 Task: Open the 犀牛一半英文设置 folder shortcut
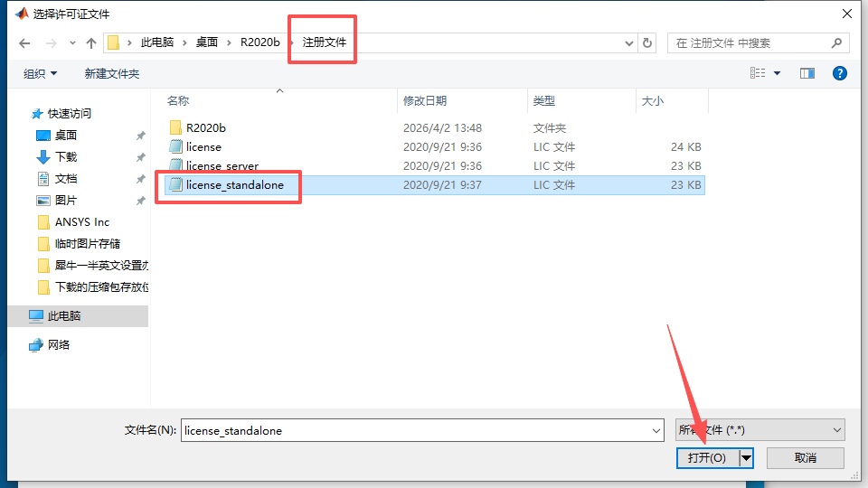(x=92, y=265)
